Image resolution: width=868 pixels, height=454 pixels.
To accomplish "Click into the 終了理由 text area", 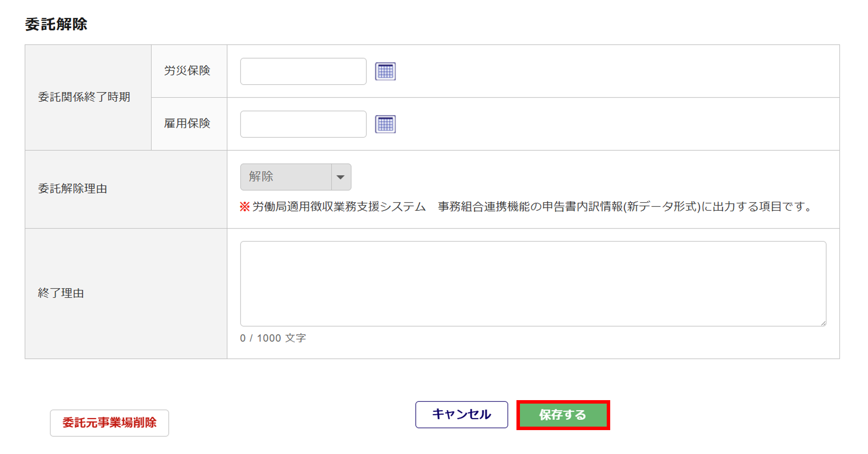I will pyautogui.click(x=533, y=283).
